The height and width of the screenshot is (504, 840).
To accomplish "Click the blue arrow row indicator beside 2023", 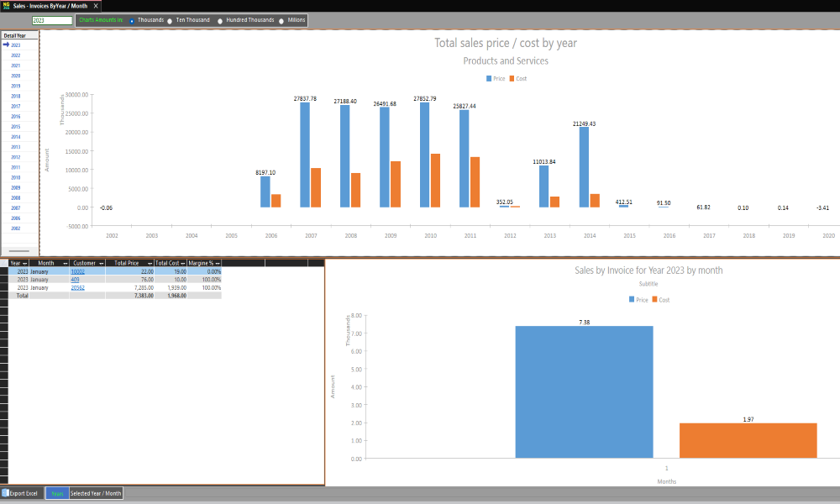I will [6, 45].
